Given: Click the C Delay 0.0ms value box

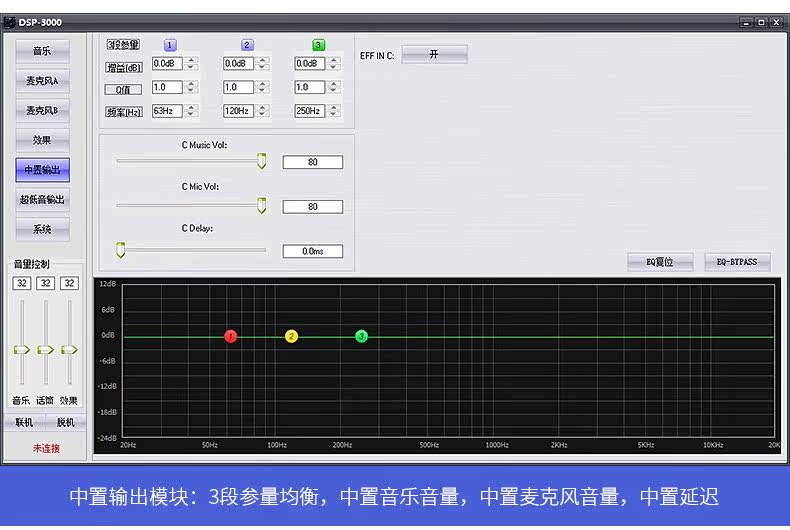Looking at the screenshot, I should 313,251.
